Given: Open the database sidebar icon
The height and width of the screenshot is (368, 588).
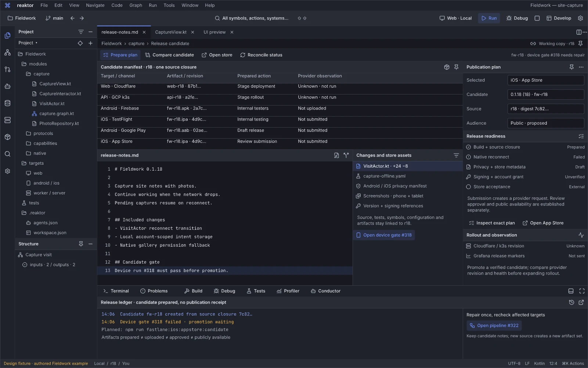Looking at the screenshot, I should pos(7,103).
